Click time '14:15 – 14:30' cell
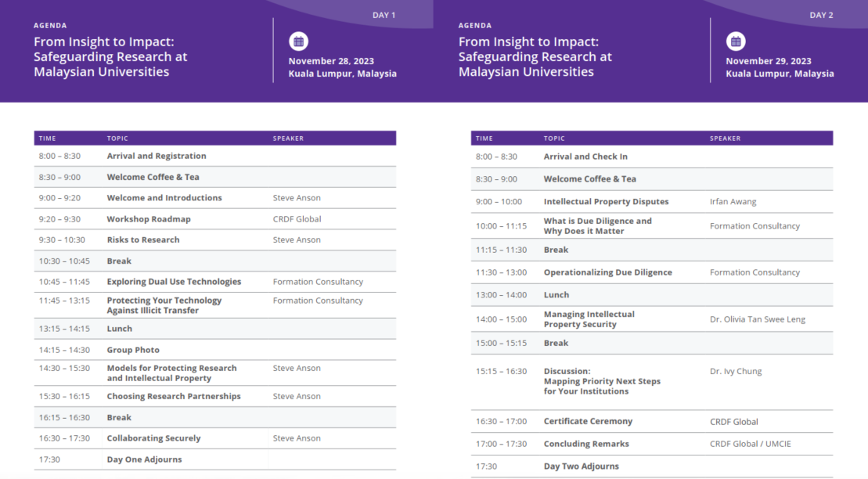This screenshot has height=479, width=868. (64, 349)
